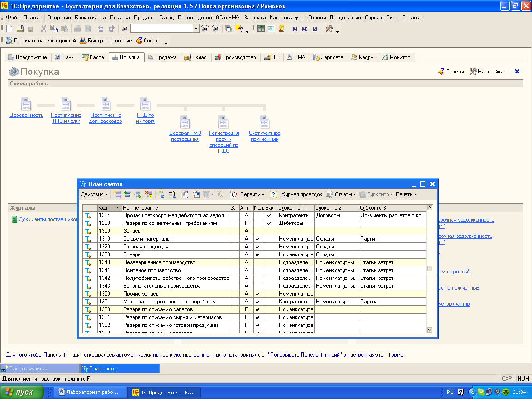Open the Перейти dropdown in План счетов
This screenshot has width=532, height=399.
tap(252, 194)
